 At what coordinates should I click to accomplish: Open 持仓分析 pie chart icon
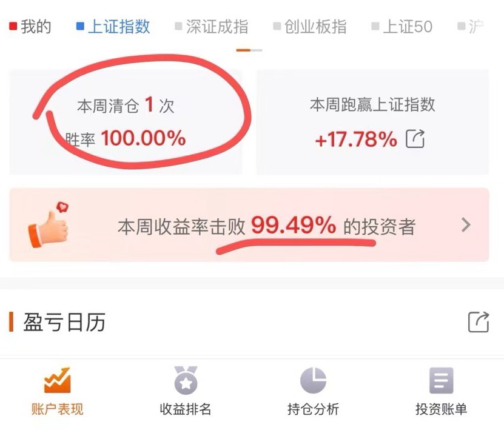(x=313, y=380)
